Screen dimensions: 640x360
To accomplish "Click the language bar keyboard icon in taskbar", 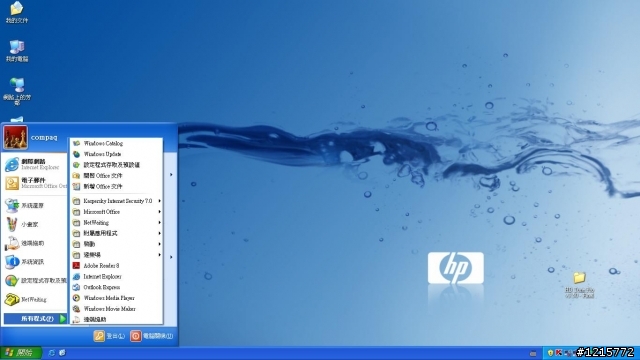I will click(x=533, y=353).
